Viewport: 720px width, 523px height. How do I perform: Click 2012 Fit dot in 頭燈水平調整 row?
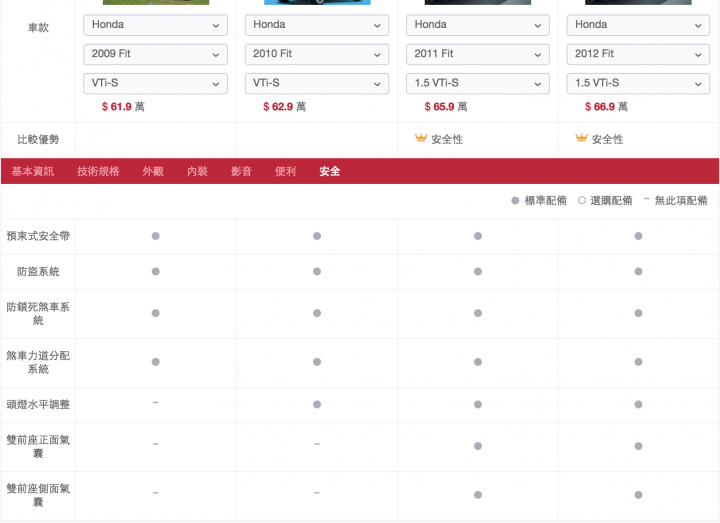(x=638, y=405)
